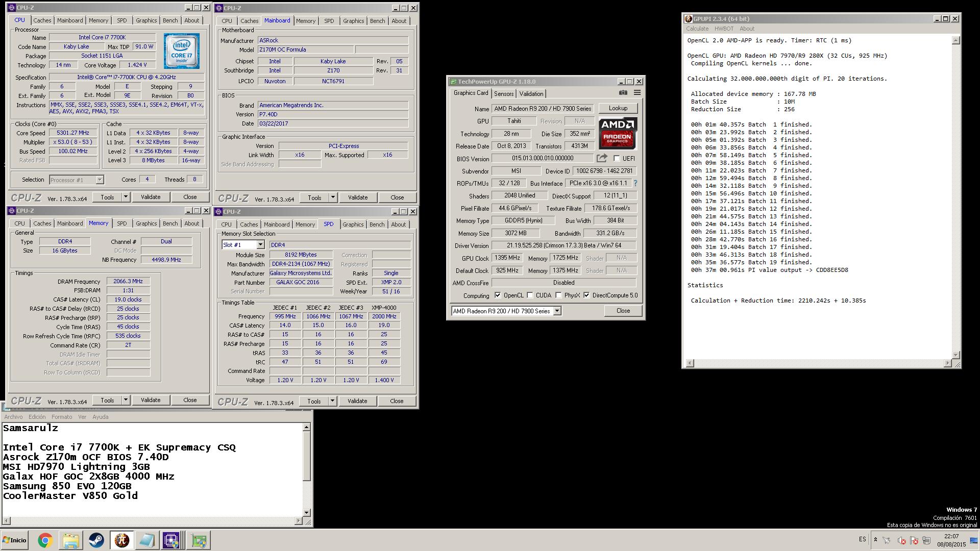Show hidden tray icons double-chevron

click(875, 539)
